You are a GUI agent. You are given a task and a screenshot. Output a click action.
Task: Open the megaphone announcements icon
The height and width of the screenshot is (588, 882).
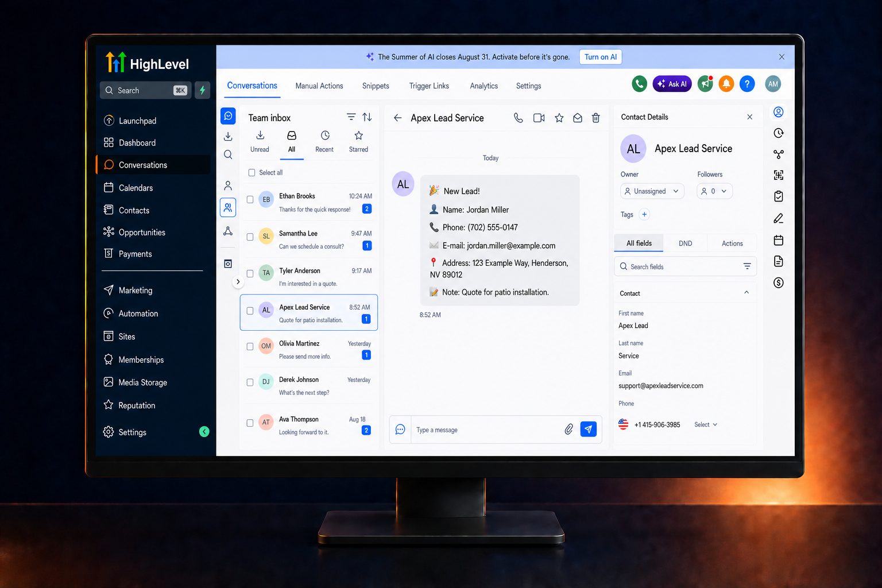(x=705, y=84)
